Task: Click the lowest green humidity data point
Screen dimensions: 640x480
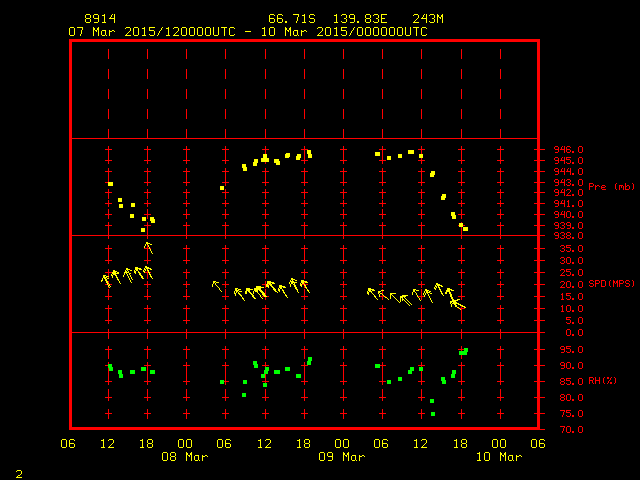Action: coord(433,414)
